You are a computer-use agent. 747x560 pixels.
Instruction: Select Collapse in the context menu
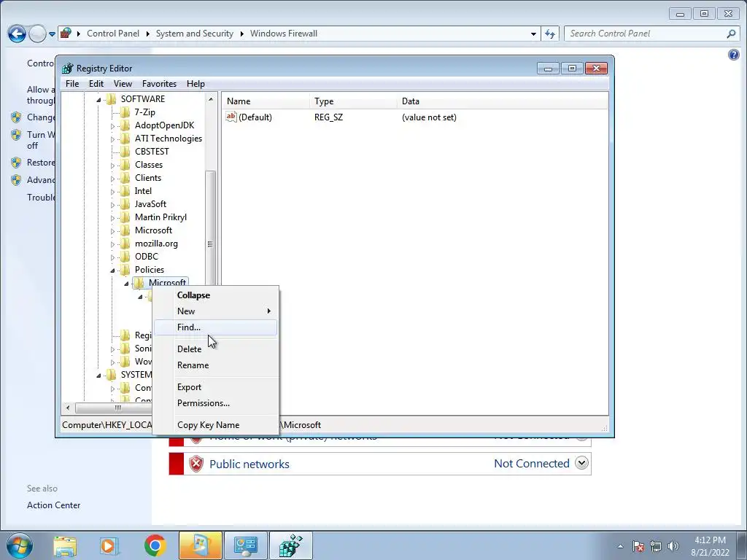point(215,295)
